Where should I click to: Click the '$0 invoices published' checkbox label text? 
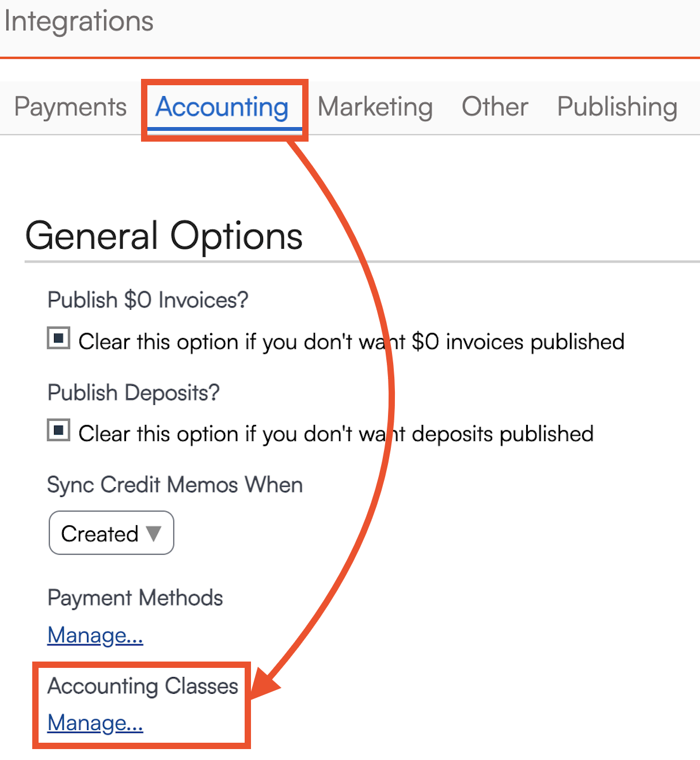coord(351,341)
